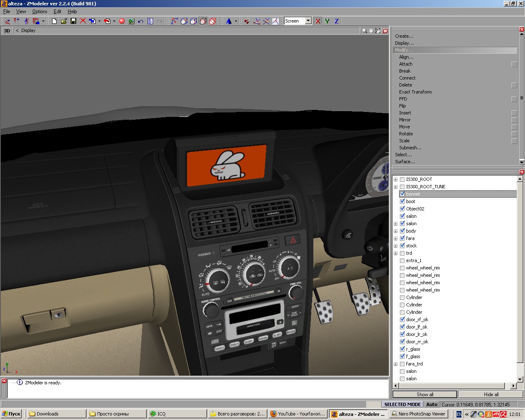The height and width of the screenshot is (420, 525).
Task: Switch to ICQ taskbar window
Action: click(x=177, y=414)
